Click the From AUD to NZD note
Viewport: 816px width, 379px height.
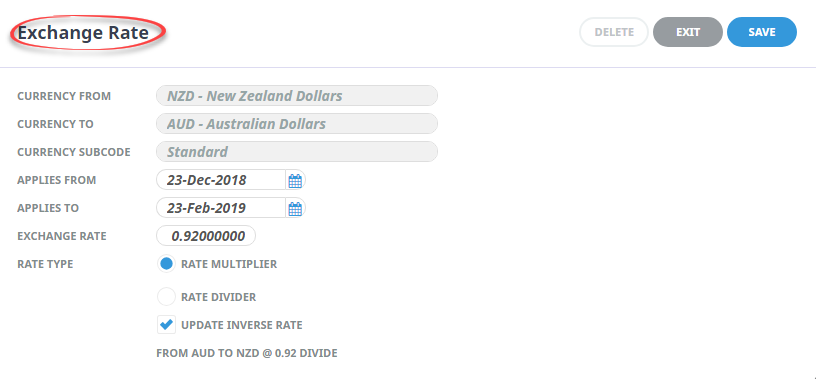coord(247,353)
